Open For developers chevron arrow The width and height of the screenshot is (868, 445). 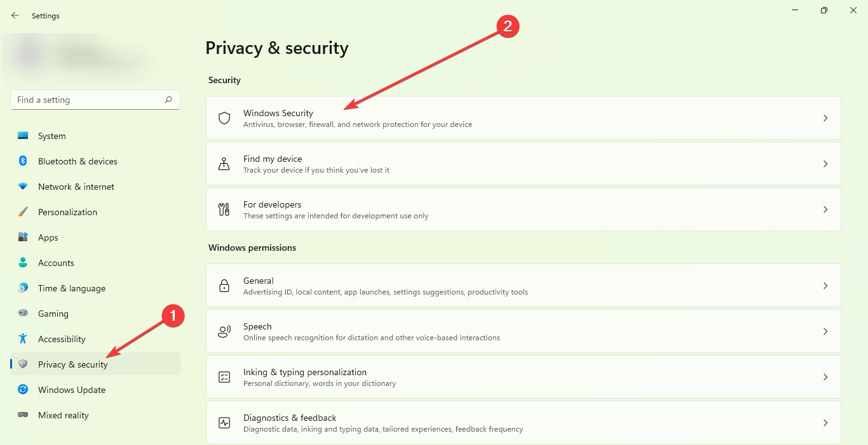coord(825,209)
